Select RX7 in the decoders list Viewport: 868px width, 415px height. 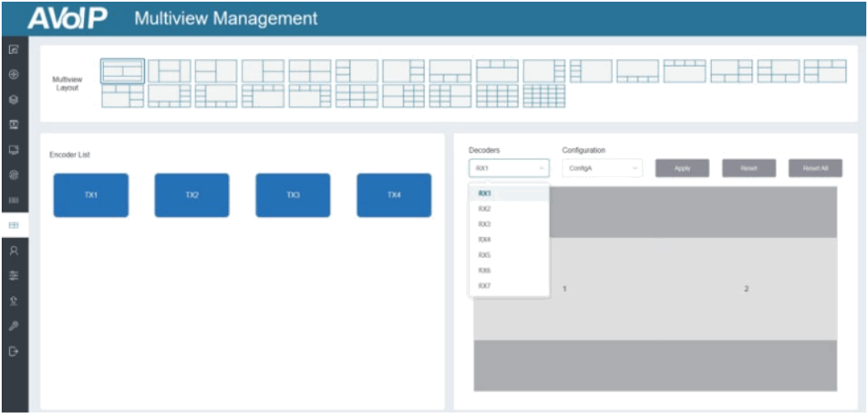508,286
